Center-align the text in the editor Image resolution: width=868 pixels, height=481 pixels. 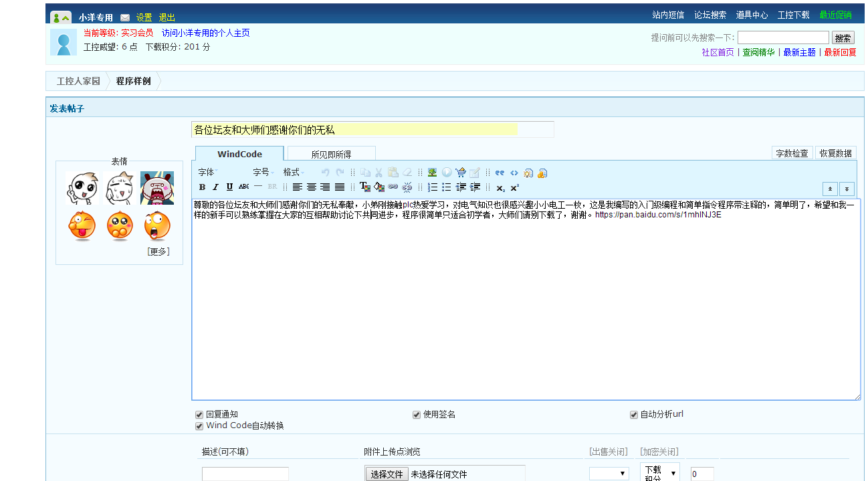coord(312,187)
